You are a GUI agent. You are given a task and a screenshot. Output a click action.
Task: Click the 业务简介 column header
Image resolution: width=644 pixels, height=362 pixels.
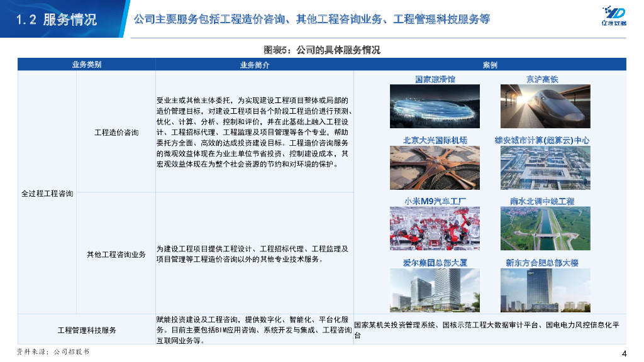click(x=255, y=65)
